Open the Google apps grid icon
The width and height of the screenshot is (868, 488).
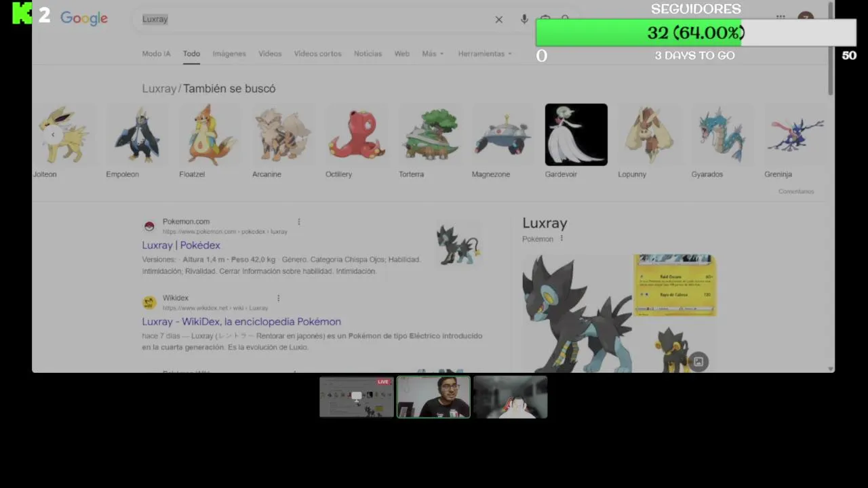(781, 18)
